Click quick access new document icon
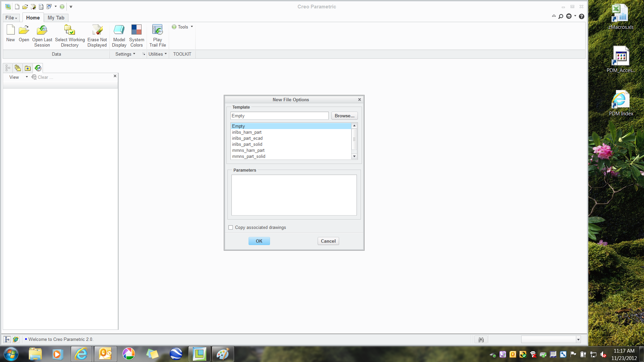Image resolution: width=644 pixels, height=362 pixels. pos(17,7)
